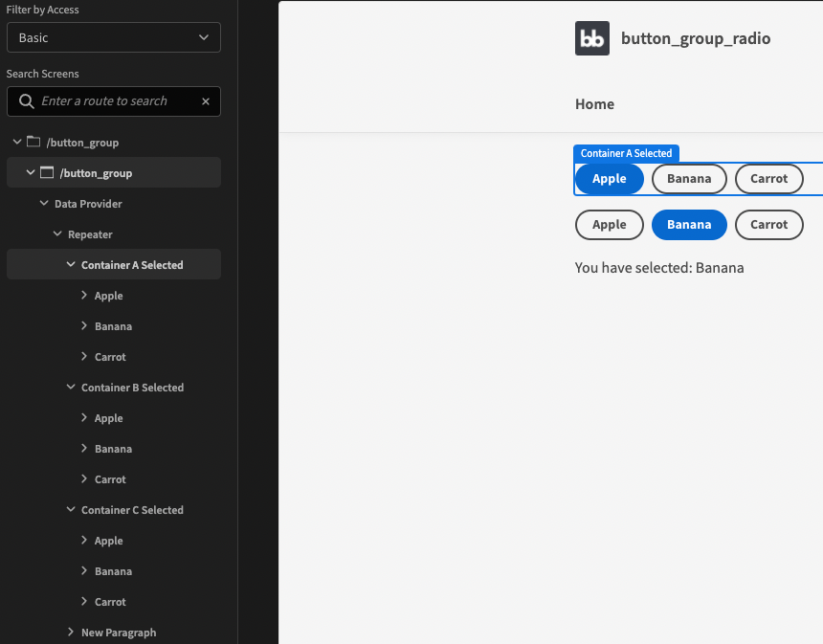The height and width of the screenshot is (644, 823).
Task: Select the /button_group folder row text
Action: pos(82,143)
